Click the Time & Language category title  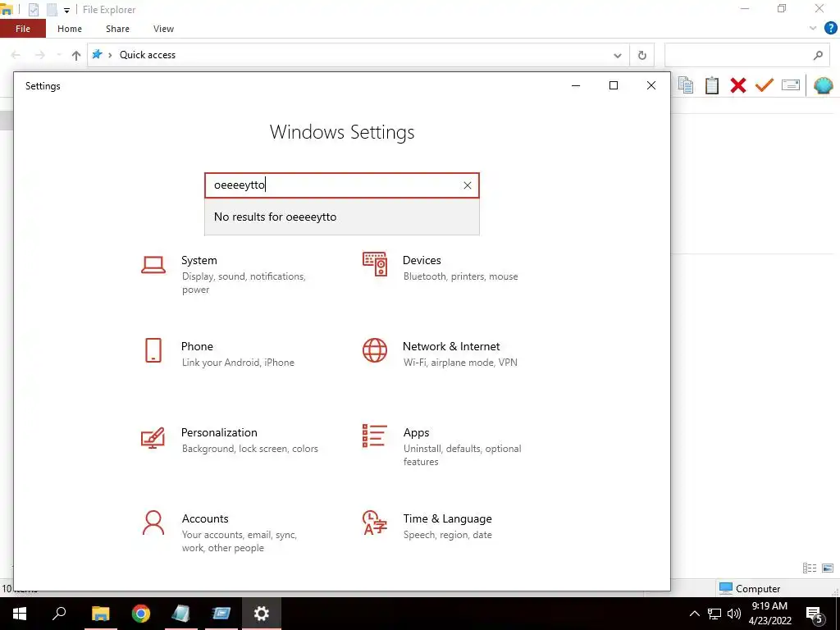coord(447,518)
